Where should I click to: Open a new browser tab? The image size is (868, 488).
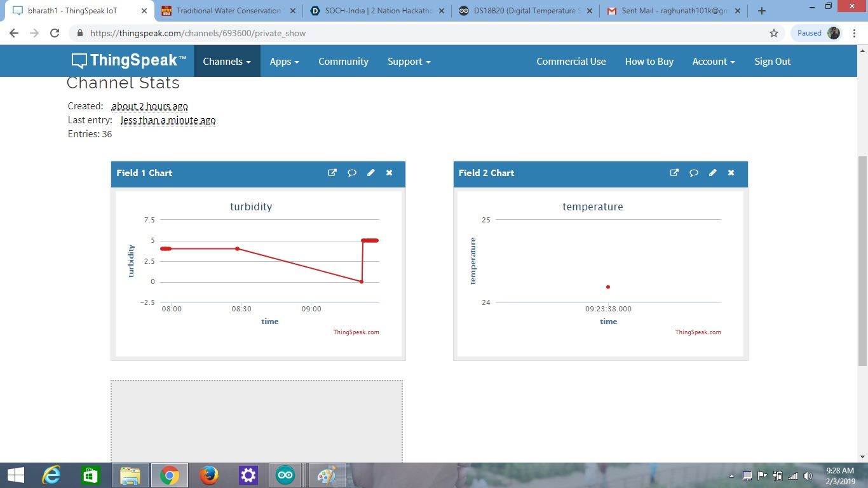(762, 11)
